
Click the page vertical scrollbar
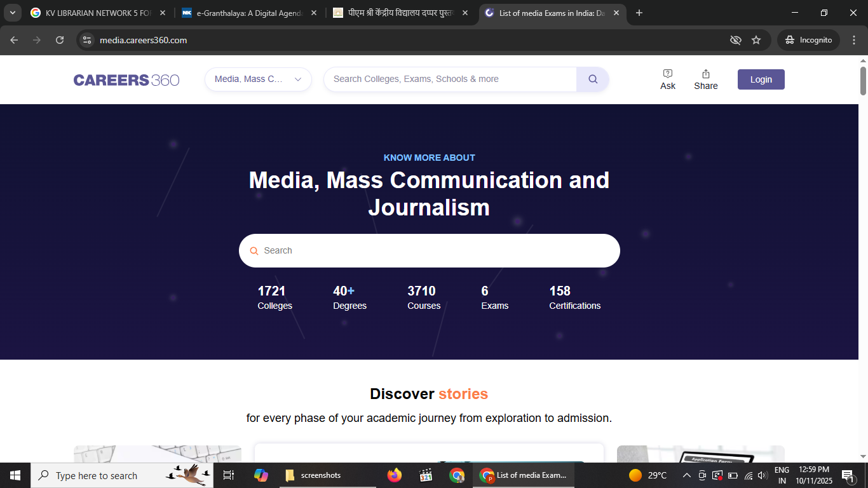[863, 81]
